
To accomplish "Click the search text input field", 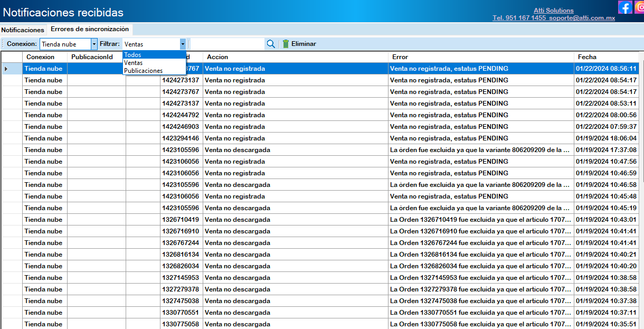I will [227, 44].
